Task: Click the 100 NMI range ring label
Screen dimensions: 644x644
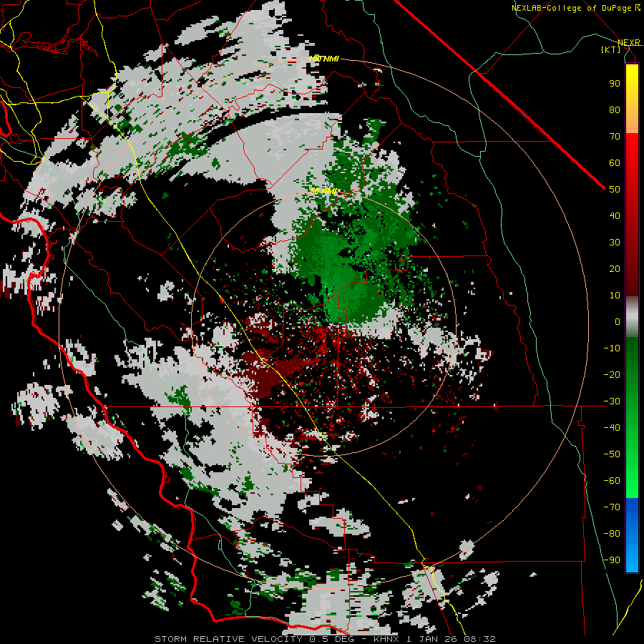Action: (323, 59)
